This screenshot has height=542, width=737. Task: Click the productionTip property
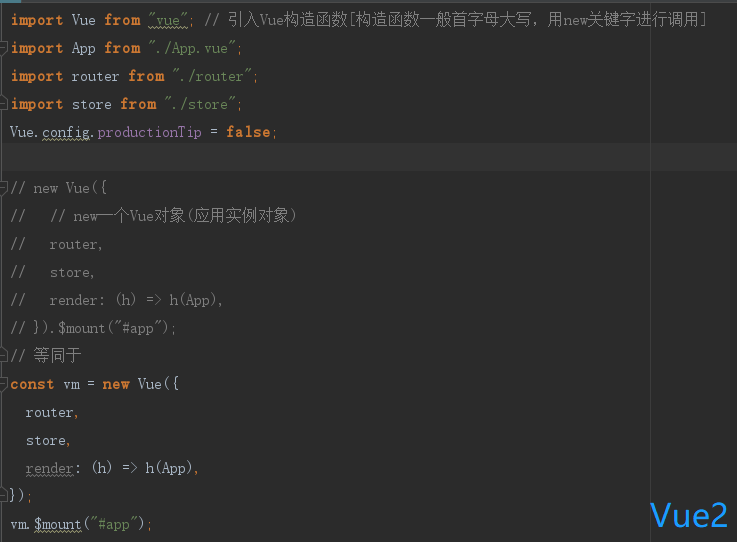point(149,132)
